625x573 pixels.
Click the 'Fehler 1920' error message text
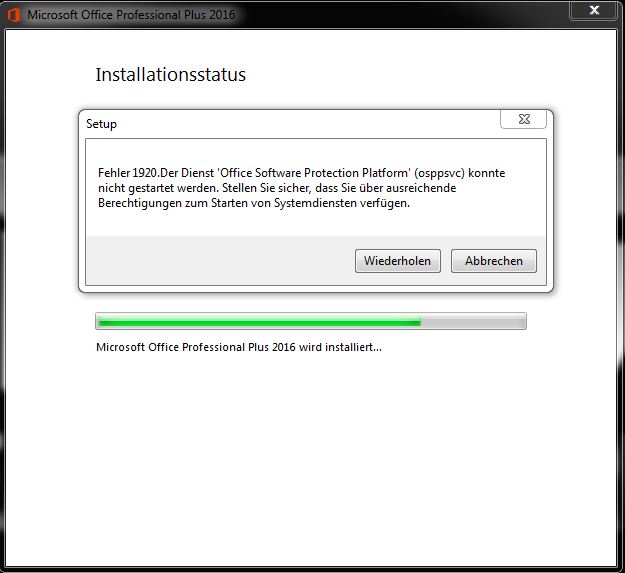pyautogui.click(x=301, y=188)
